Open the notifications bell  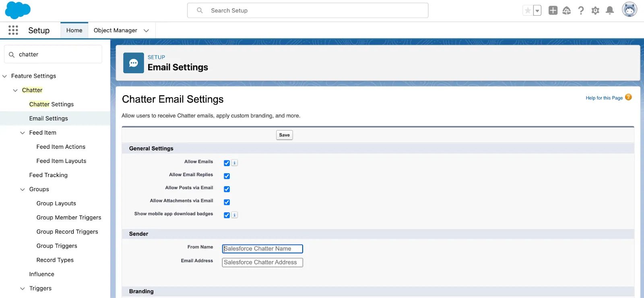[x=610, y=10]
